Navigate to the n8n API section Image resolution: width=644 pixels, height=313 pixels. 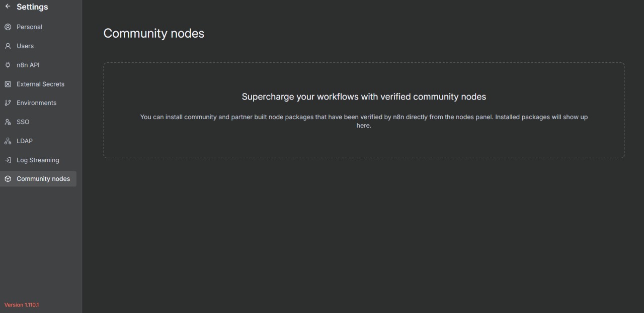[x=28, y=65]
